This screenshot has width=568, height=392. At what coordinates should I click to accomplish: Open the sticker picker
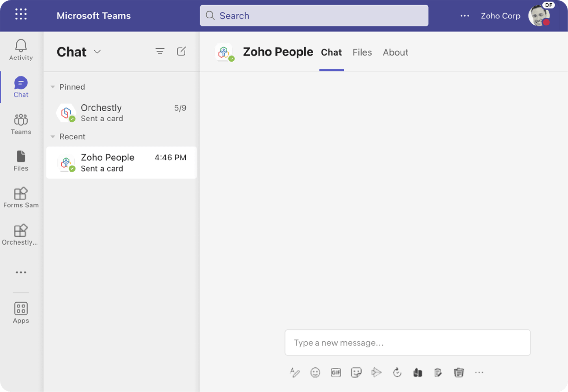(x=356, y=372)
